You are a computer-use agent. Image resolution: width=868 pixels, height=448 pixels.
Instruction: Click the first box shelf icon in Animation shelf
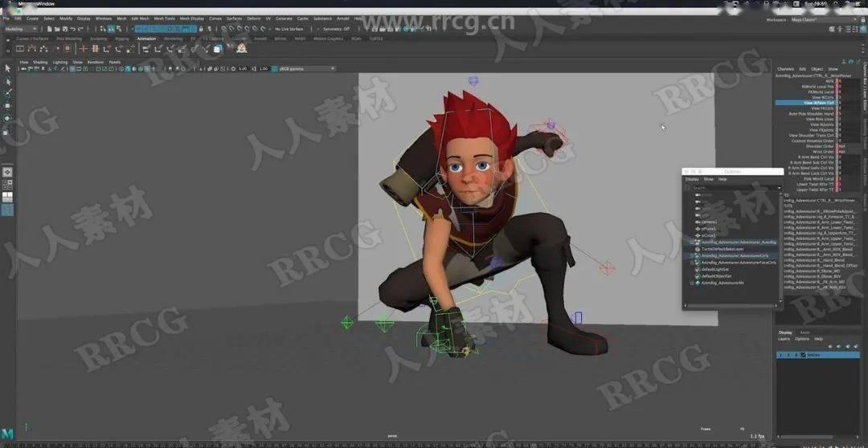point(19,49)
